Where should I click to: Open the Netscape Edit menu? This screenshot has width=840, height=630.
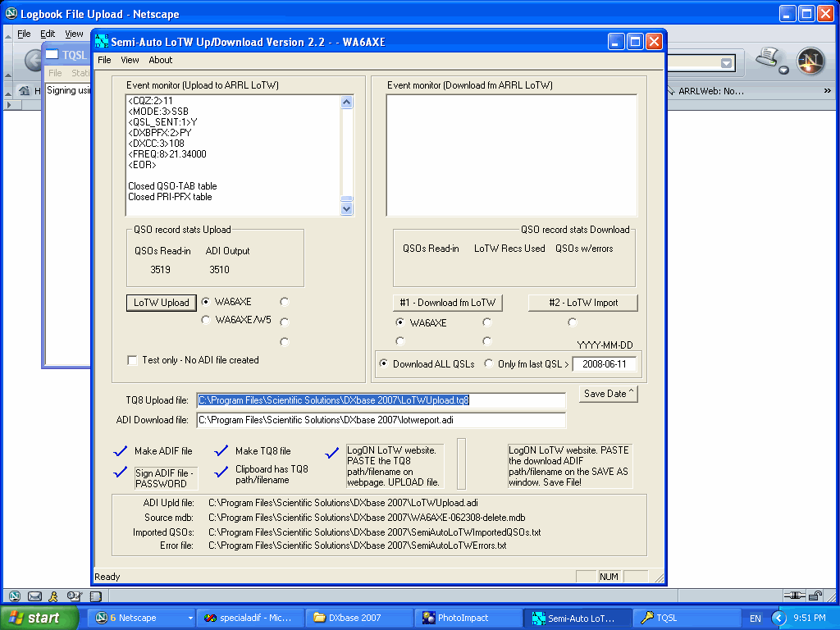point(48,34)
